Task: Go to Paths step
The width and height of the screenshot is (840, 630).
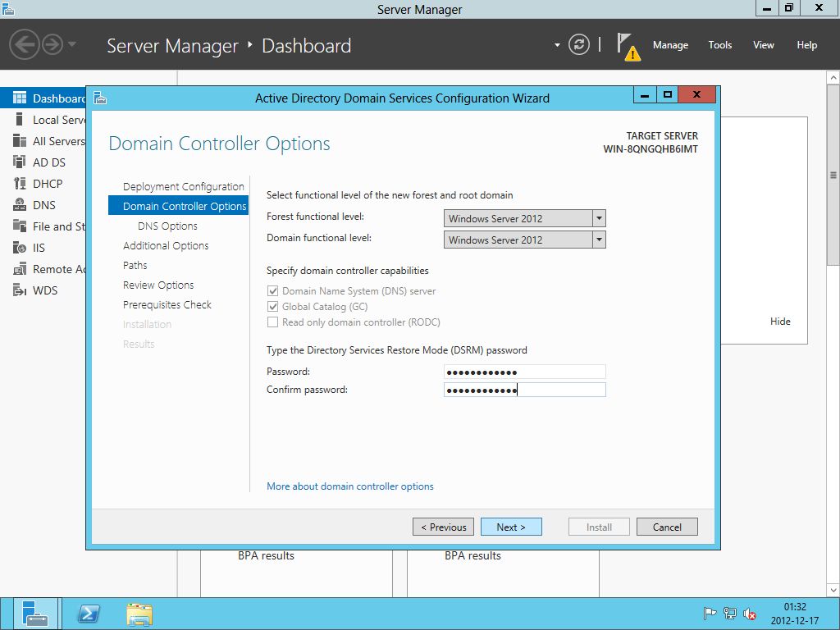Action: pos(135,265)
